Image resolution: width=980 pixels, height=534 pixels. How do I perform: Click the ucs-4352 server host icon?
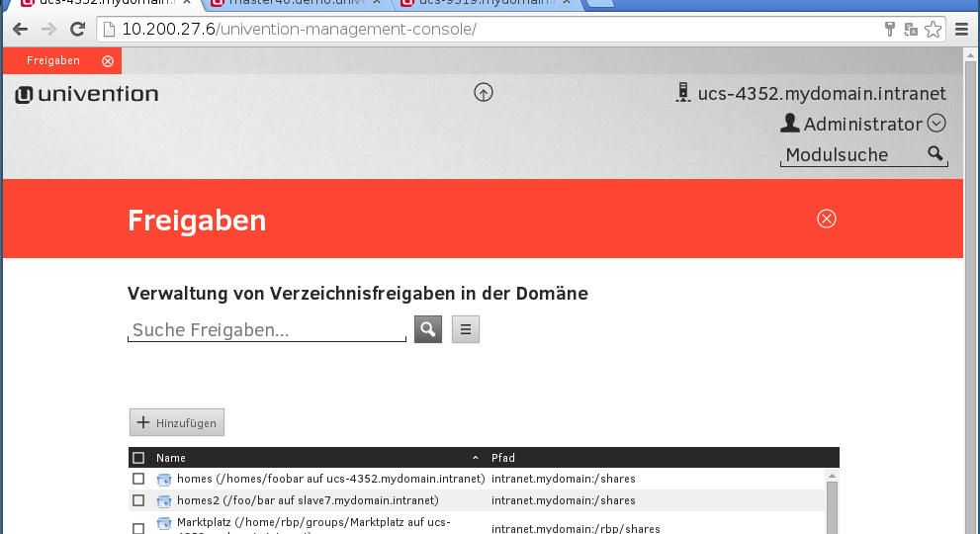pos(682,93)
